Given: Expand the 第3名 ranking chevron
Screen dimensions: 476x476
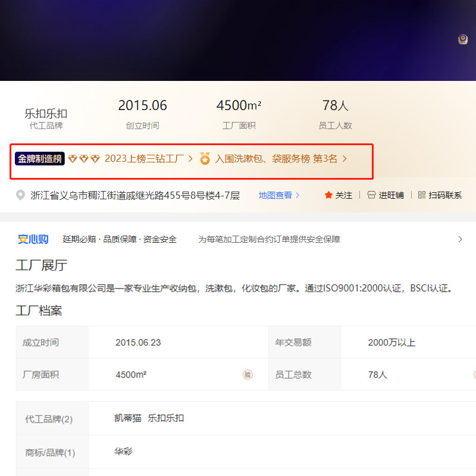Looking at the screenshot, I should coord(345,159).
